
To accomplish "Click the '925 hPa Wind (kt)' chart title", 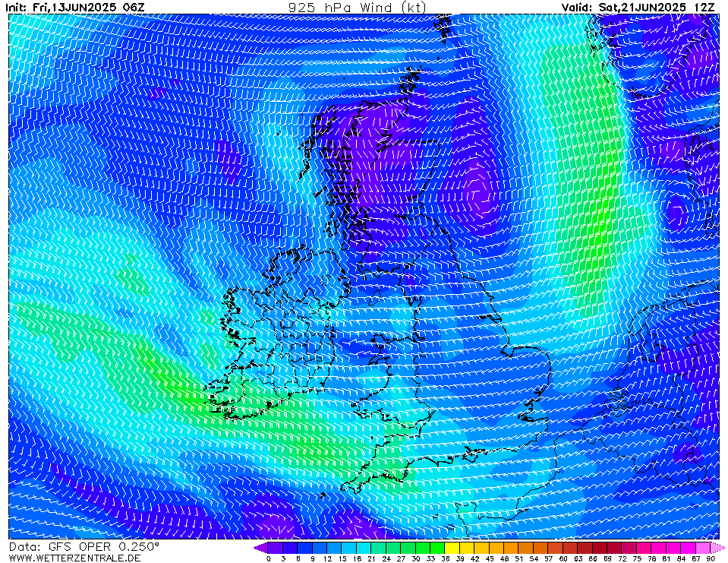I will [357, 8].
